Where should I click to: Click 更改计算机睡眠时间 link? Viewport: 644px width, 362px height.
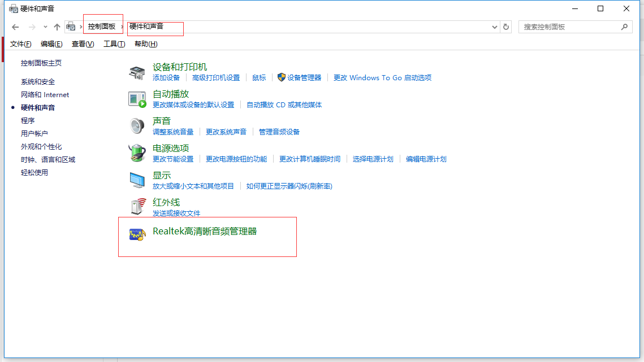[310, 159]
